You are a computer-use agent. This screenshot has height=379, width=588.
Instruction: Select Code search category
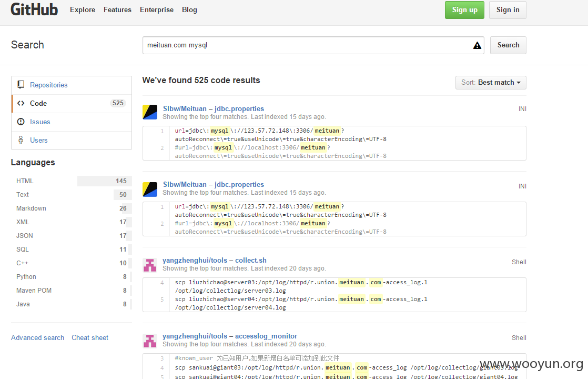(72, 104)
